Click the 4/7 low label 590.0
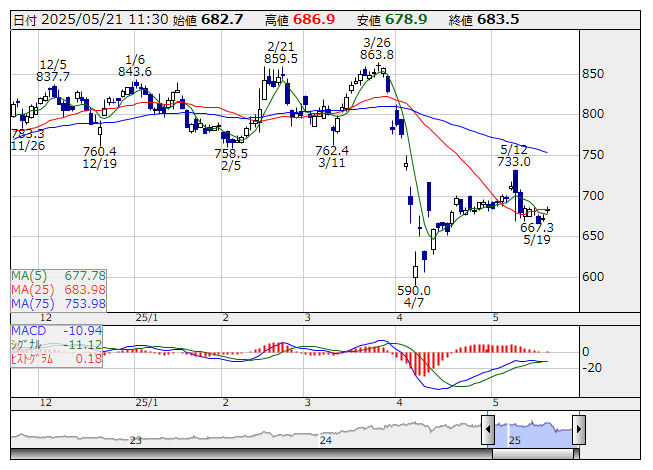This screenshot has height=470, width=653. [x=414, y=291]
